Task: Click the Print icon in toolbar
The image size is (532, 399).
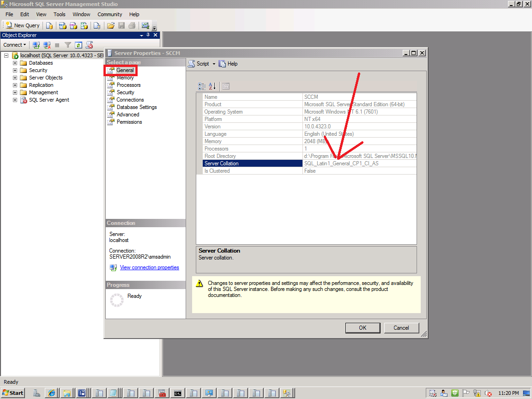Action: tap(132, 25)
